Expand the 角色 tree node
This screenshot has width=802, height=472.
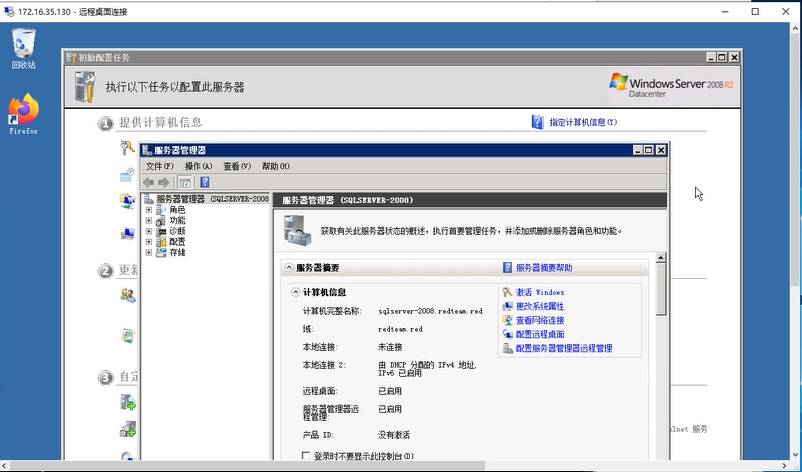(149, 210)
